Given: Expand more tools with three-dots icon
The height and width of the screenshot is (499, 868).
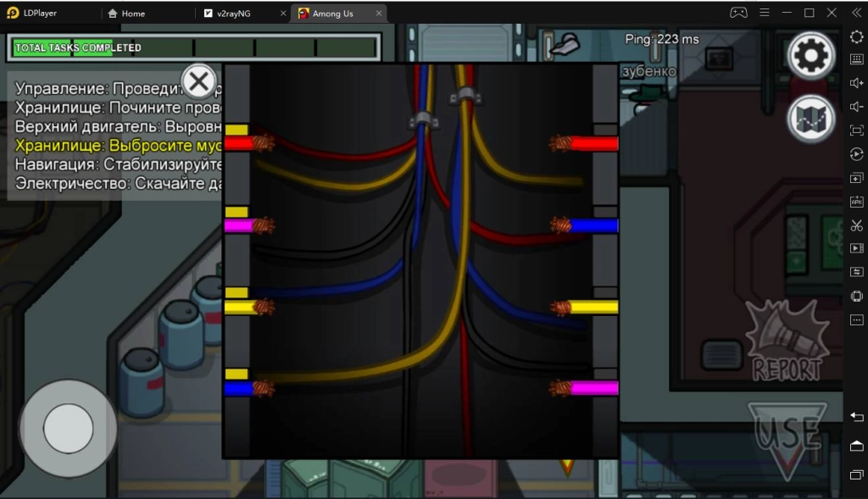Looking at the screenshot, I should click(x=856, y=319).
